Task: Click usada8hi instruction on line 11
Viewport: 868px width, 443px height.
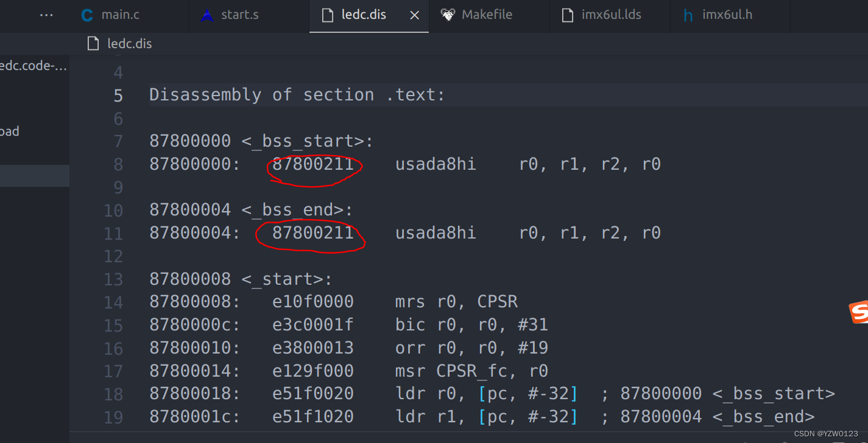Action: click(x=436, y=233)
